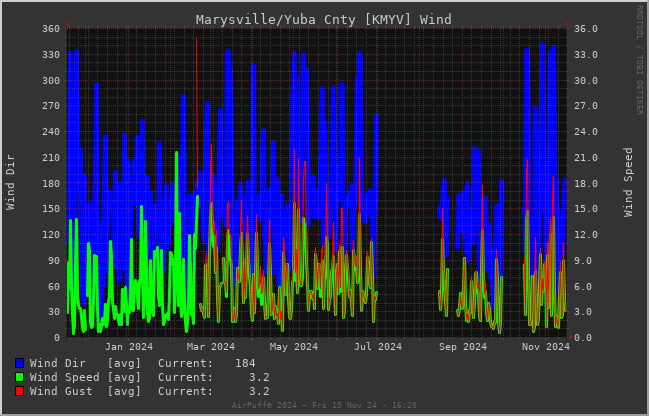649x416 pixels.
Task: Click the May 2024 x-axis label
Action: click(294, 347)
